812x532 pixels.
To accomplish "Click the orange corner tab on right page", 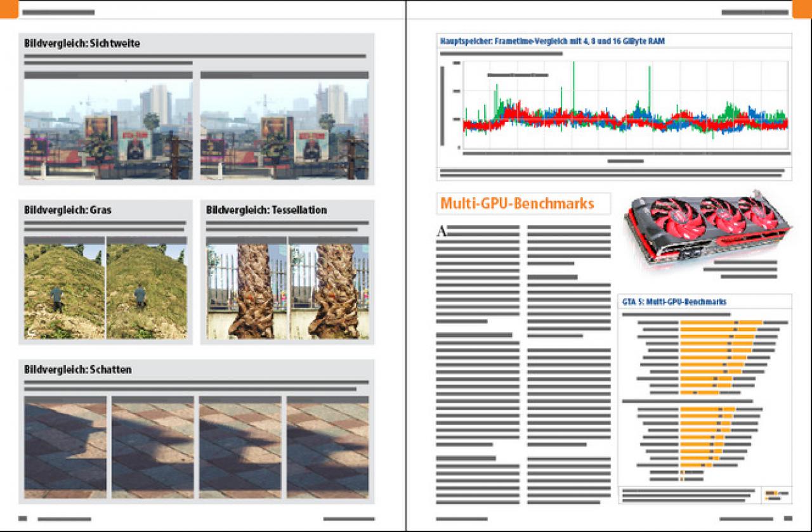I will point(802,9).
